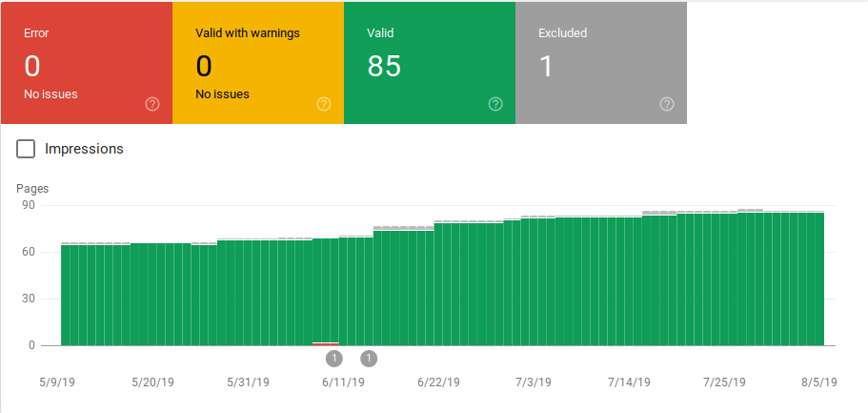868x413 pixels.
Task: Click the 6/22/19 date label
Action: (438, 382)
